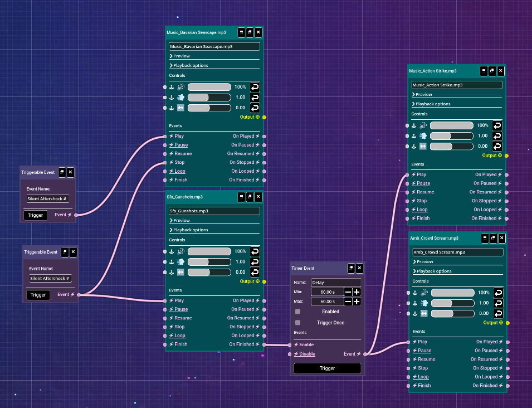
Task: Click the Delay name field in Timer Event
Action: (x=336, y=282)
